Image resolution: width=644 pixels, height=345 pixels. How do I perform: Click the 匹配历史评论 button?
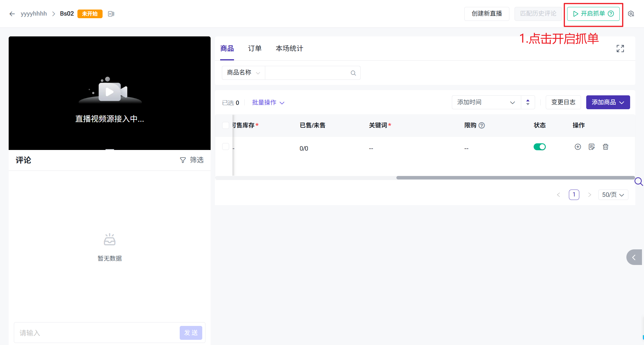tap(538, 14)
